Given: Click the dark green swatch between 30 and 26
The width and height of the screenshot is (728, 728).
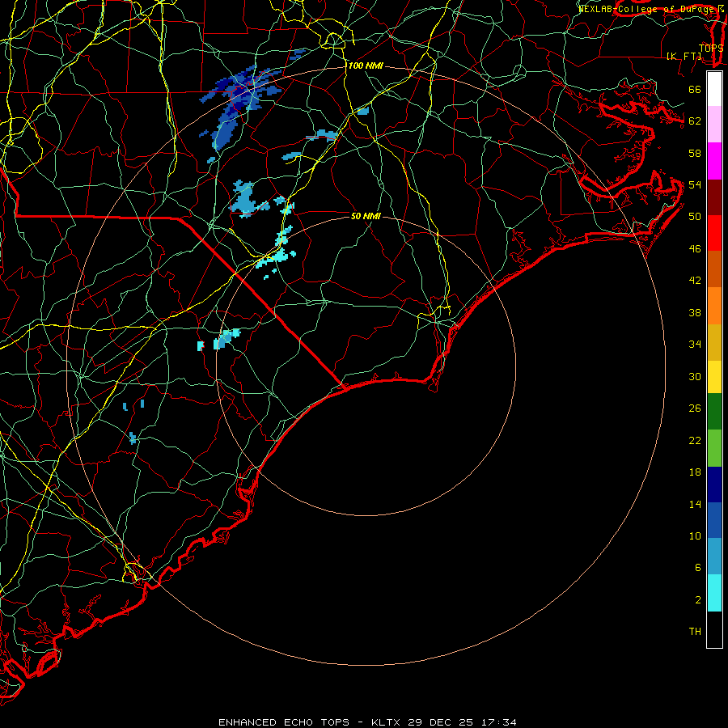Looking at the screenshot, I should point(714,412).
